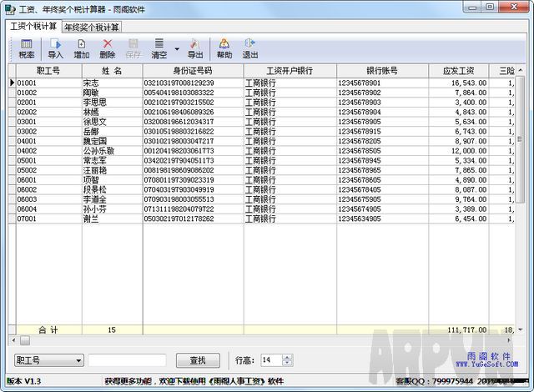Exit the program via 退出 icon
This screenshot has width=534, height=392.
point(249,48)
